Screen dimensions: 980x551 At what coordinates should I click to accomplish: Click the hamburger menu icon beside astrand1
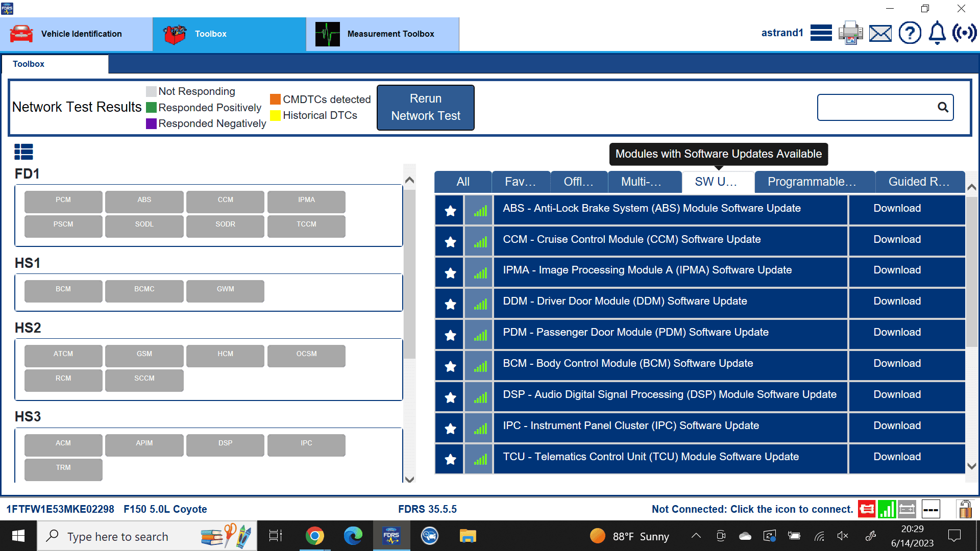click(x=821, y=33)
